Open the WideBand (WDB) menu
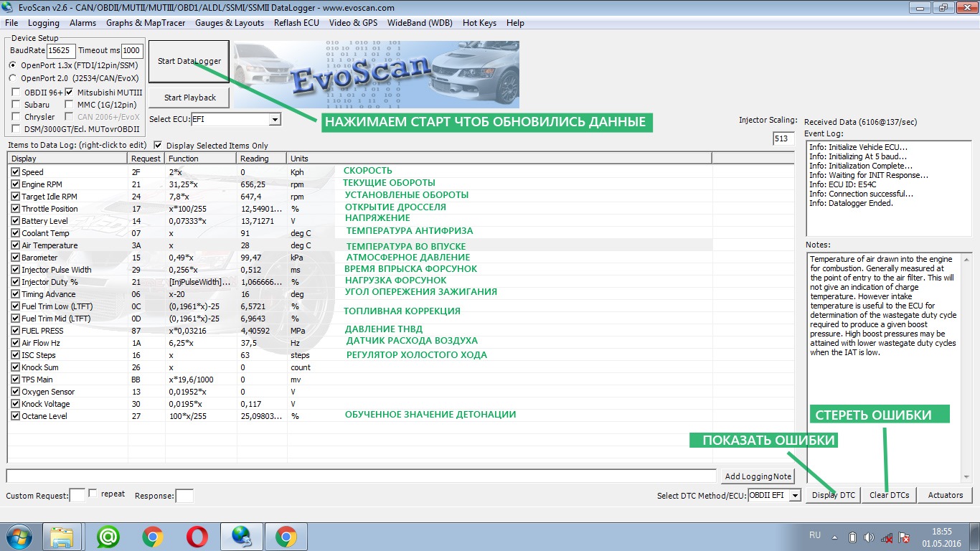Screen dimensions: 980x551 (420, 23)
